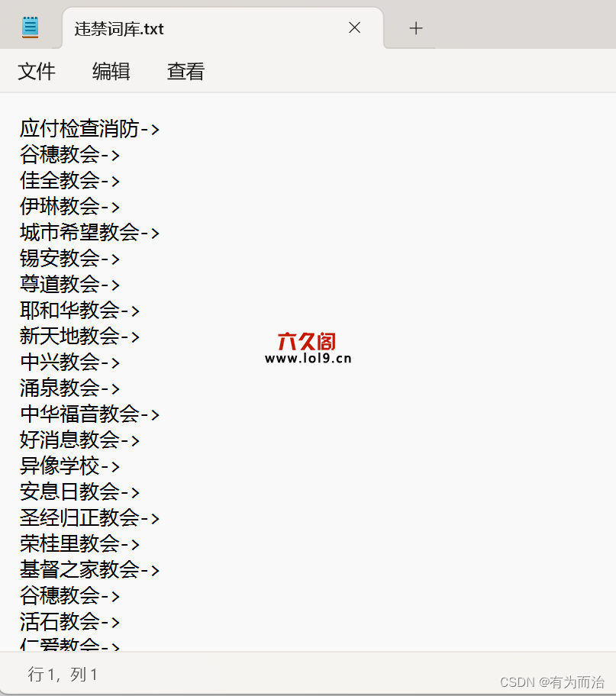Place cursor on line 中华福音教会
Viewport: 616px width, 696px height.
pyautogui.click(x=89, y=414)
